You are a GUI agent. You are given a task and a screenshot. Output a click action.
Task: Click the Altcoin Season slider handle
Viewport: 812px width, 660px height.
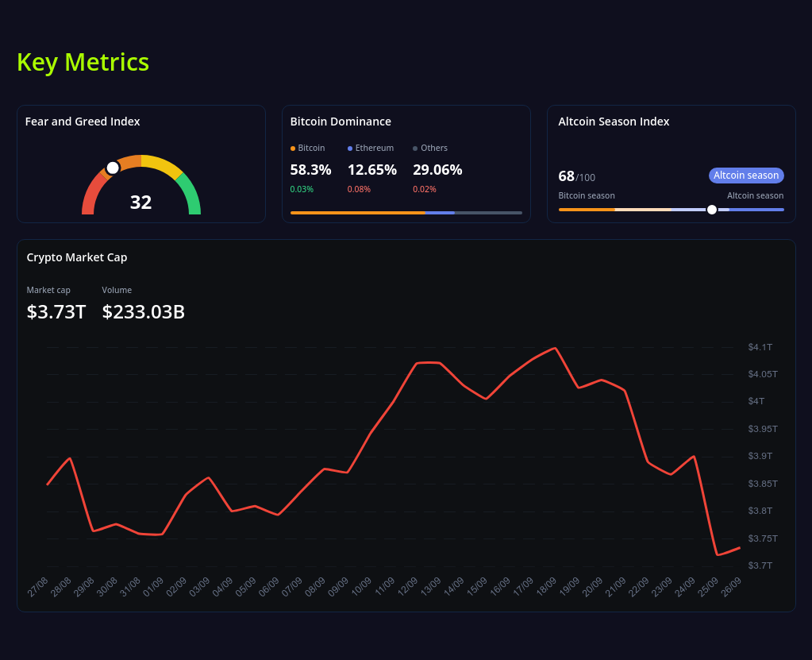point(712,210)
